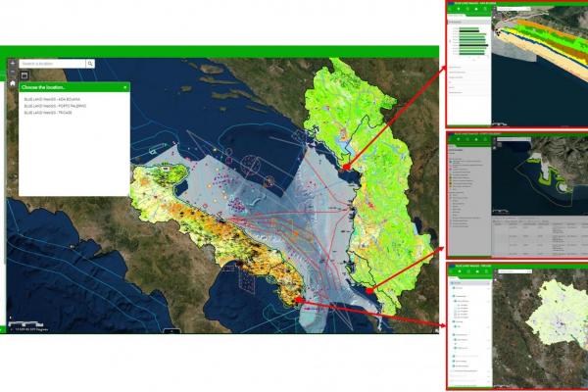Select the Porto Palermo location entry
The image size is (588, 392).
pyautogui.click(x=55, y=106)
